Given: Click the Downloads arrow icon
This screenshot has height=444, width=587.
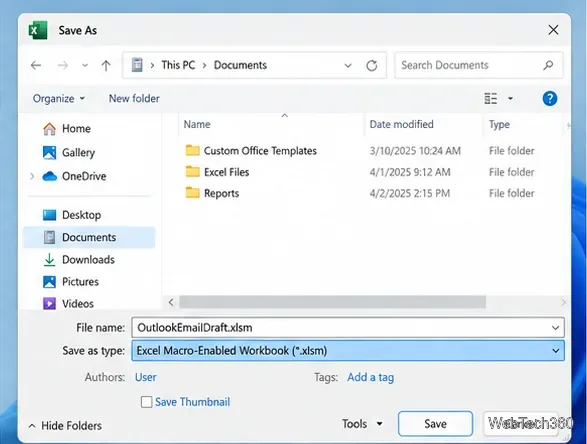Looking at the screenshot, I should click(x=49, y=260).
